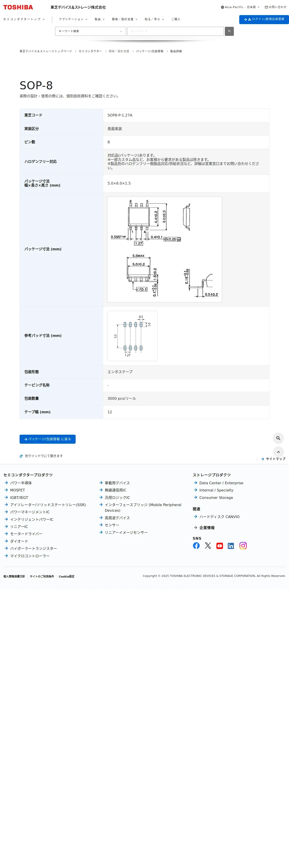The width and height of the screenshot is (289, 868).
Task: Expand the セミコンダクタートップ menu
Action: click(24, 19)
